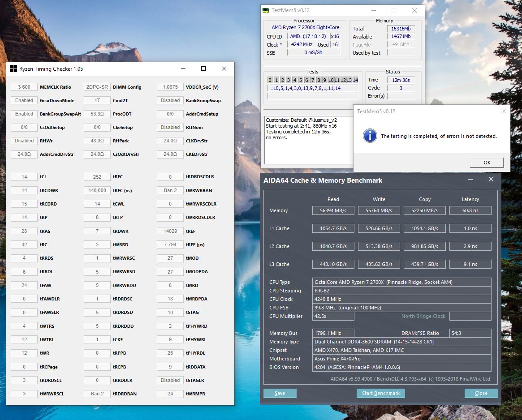Click the TestMem5 test sequence field
This screenshot has height=420, width=522.
(x=313, y=88)
